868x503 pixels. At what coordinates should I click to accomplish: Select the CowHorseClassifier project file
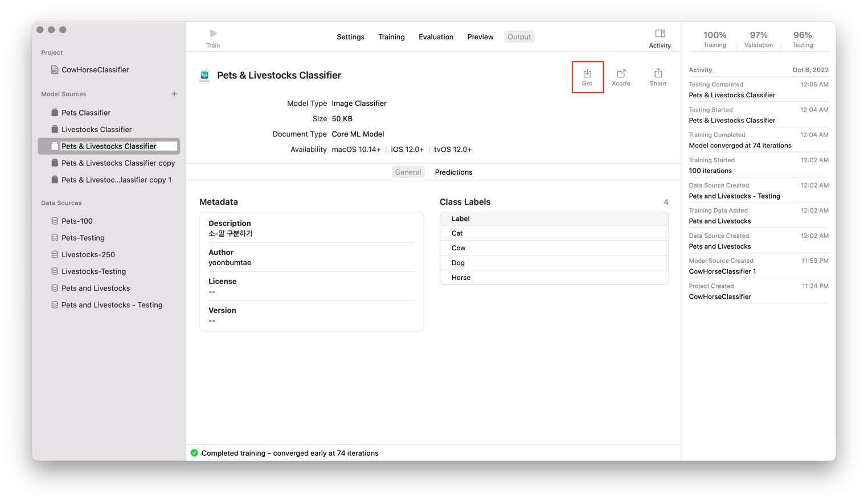95,70
